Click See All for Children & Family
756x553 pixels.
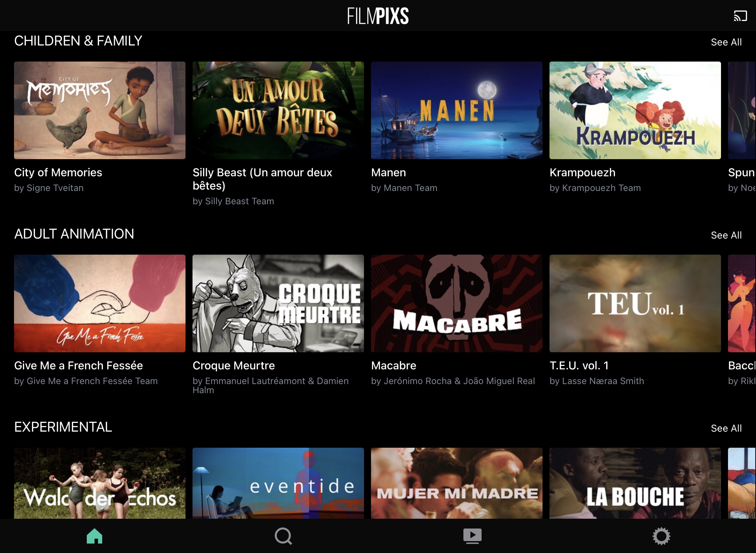(x=726, y=42)
